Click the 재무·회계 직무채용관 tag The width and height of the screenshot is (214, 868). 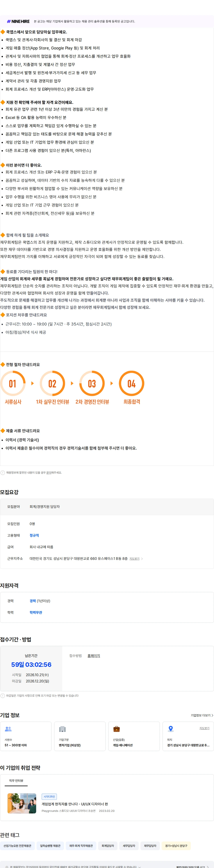81,845
